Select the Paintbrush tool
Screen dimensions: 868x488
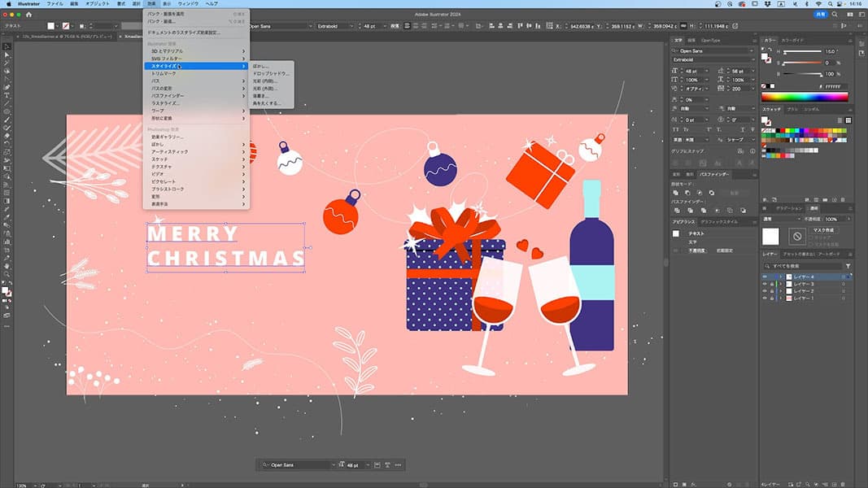click(7, 120)
